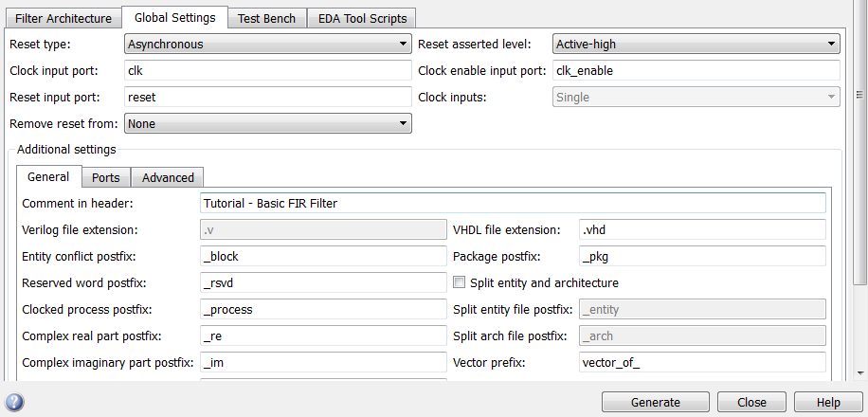This screenshot has height=417, width=868.
Task: Select the Clock enable input port field
Action: [696, 70]
